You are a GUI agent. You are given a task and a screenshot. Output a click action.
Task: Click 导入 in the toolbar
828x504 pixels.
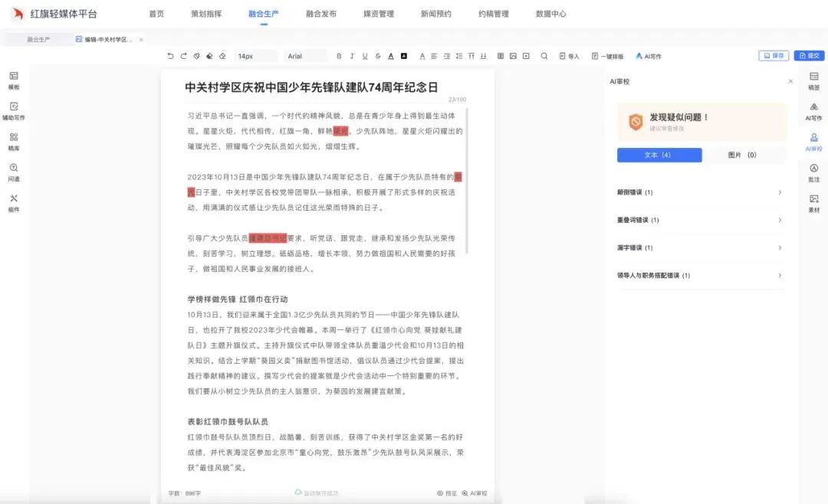coord(569,56)
